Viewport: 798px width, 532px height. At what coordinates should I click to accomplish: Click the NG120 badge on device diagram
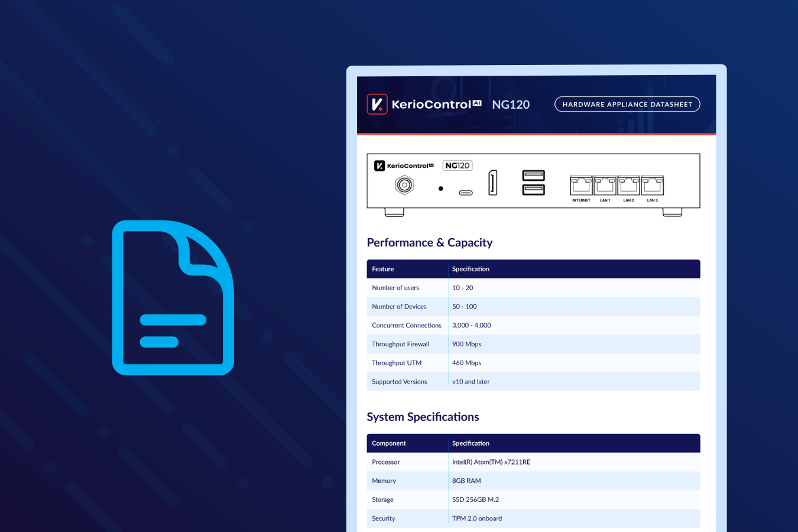pos(458,166)
